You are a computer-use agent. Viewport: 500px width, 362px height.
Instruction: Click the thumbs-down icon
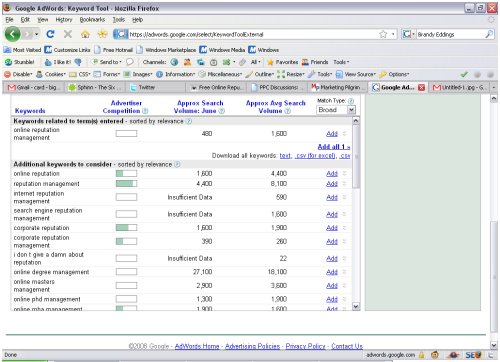click(78, 62)
